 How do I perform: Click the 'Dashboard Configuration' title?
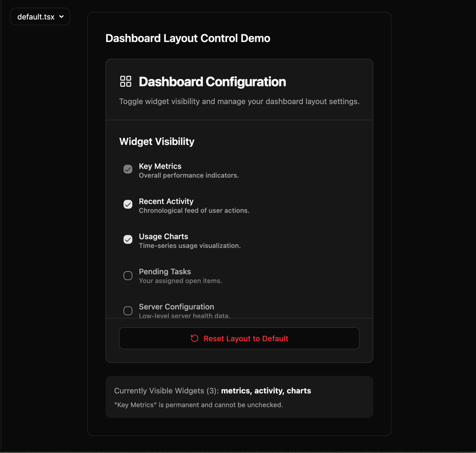pyautogui.click(x=212, y=82)
